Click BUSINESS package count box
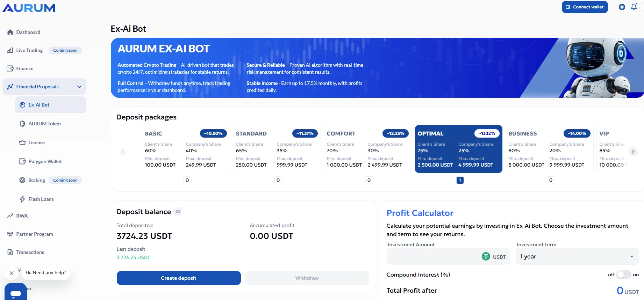This screenshot has height=300, width=644. [551, 180]
